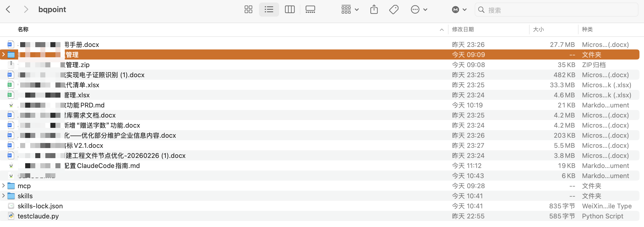644x227 pixels.
Task: Go forward with the right arrow
Action: point(26,10)
